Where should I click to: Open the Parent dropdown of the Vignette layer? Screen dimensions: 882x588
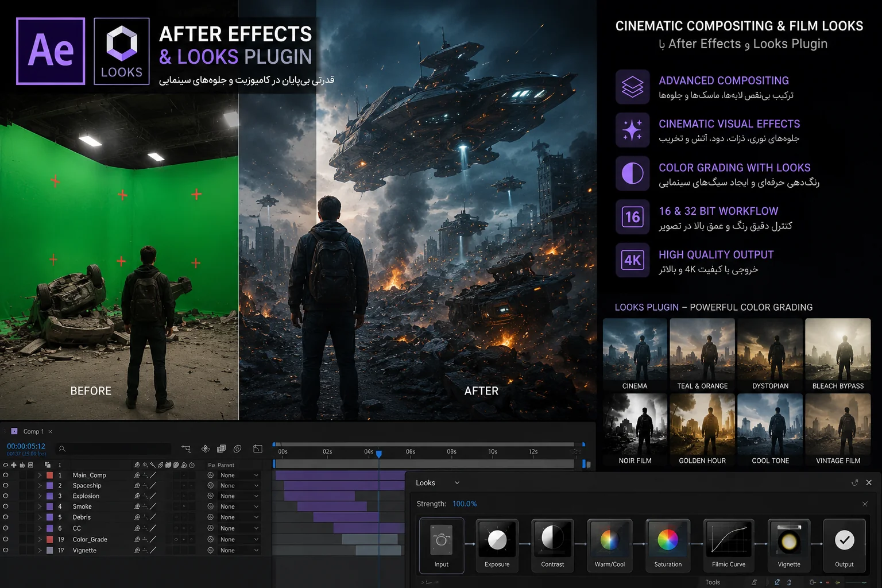(x=239, y=551)
